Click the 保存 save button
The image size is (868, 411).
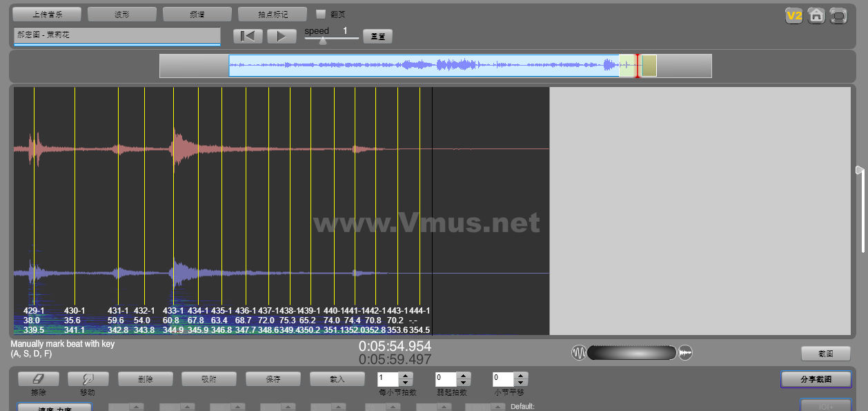[x=273, y=379]
